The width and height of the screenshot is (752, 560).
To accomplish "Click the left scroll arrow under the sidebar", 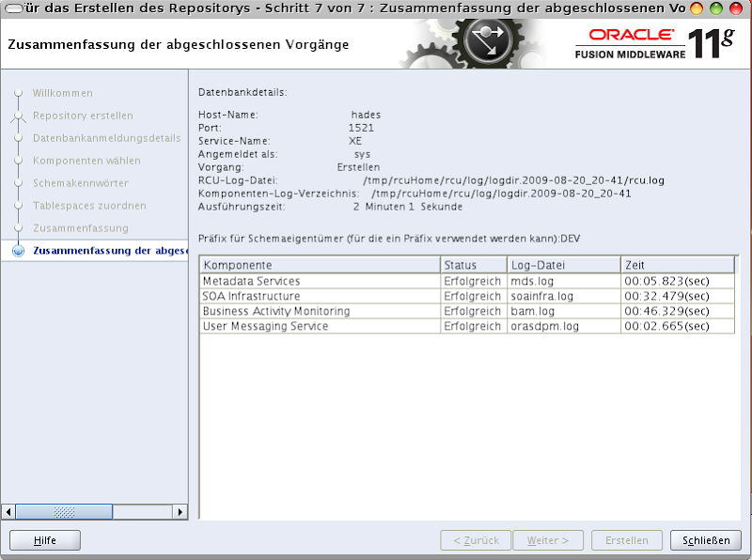I will tap(8, 512).
